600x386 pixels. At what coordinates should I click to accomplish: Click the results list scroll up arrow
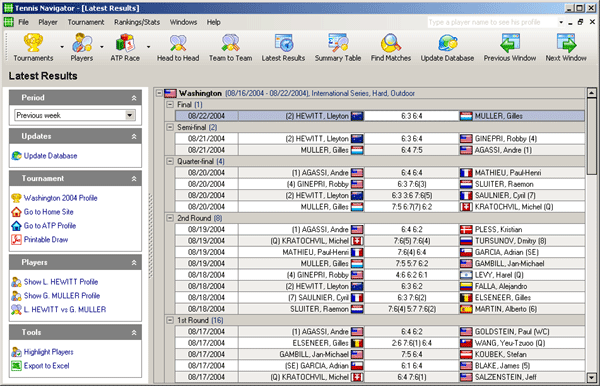click(592, 93)
